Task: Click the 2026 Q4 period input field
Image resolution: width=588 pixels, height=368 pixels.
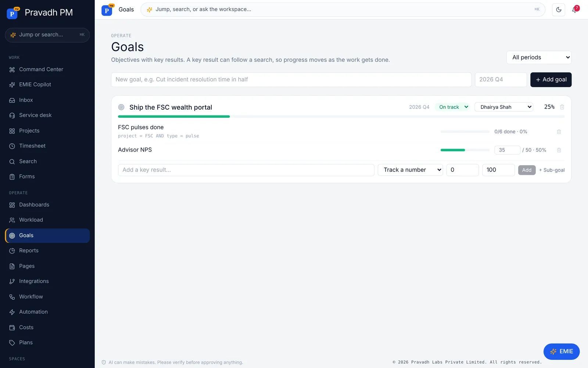Action: (x=501, y=79)
